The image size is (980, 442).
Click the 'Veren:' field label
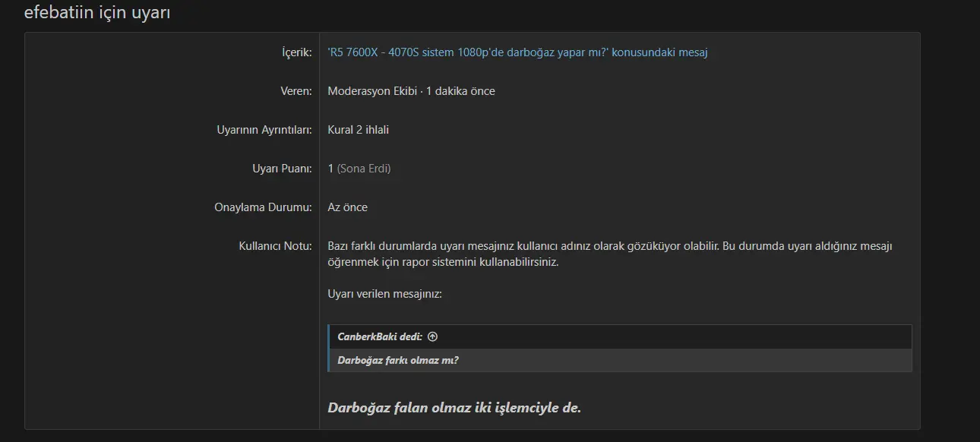click(296, 91)
